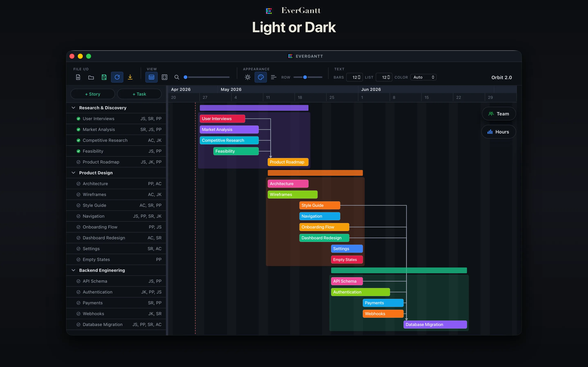Image resolution: width=588 pixels, height=367 pixels.
Task: Click the refresh icon in File I/O
Action: point(117,77)
